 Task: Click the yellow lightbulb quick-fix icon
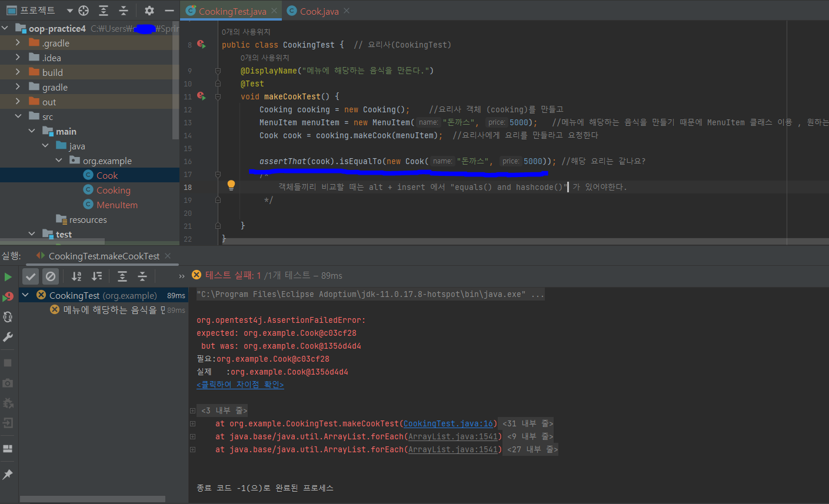coord(231,185)
